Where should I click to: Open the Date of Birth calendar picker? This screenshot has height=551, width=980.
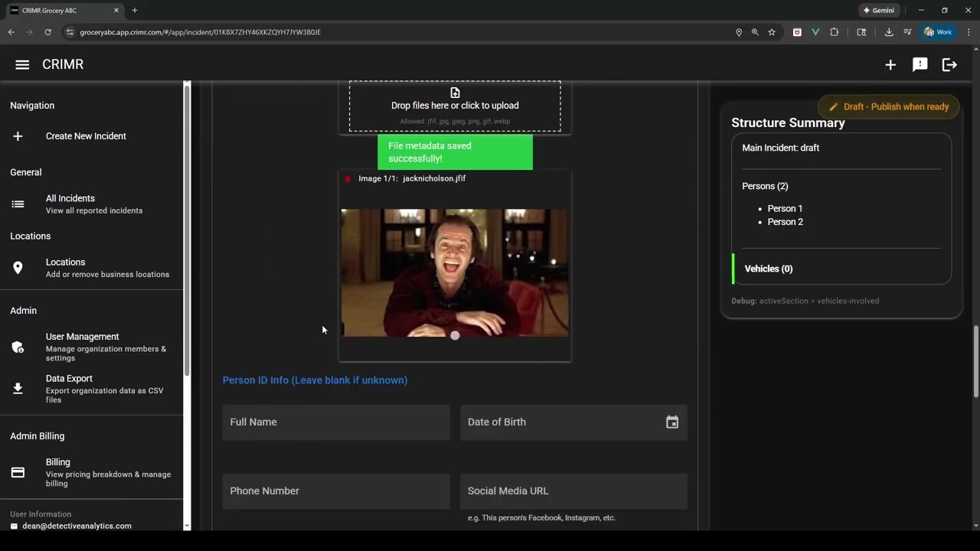click(x=672, y=422)
